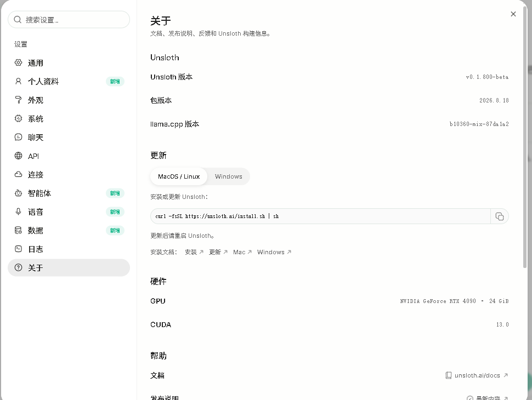Click the 智能体 robot icon
The image size is (532, 400).
(18, 193)
